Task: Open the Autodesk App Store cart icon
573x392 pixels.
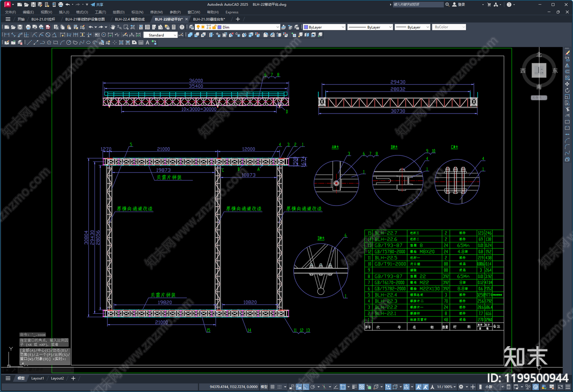Action: point(489,5)
